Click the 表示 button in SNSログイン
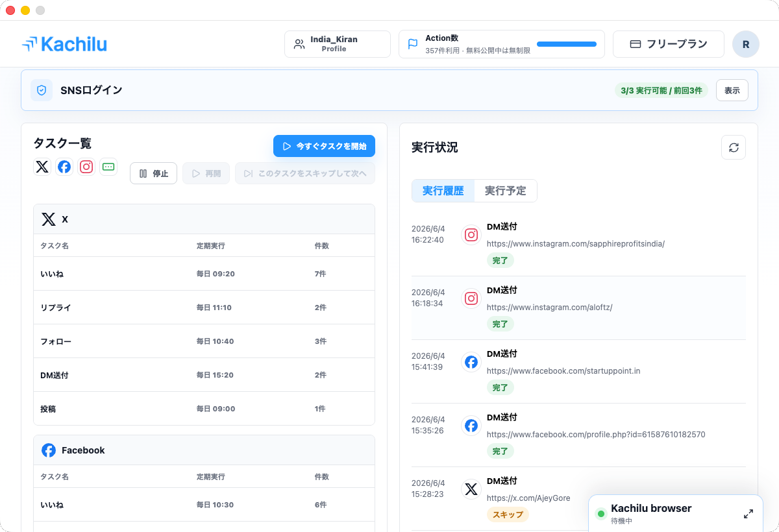 tap(732, 90)
